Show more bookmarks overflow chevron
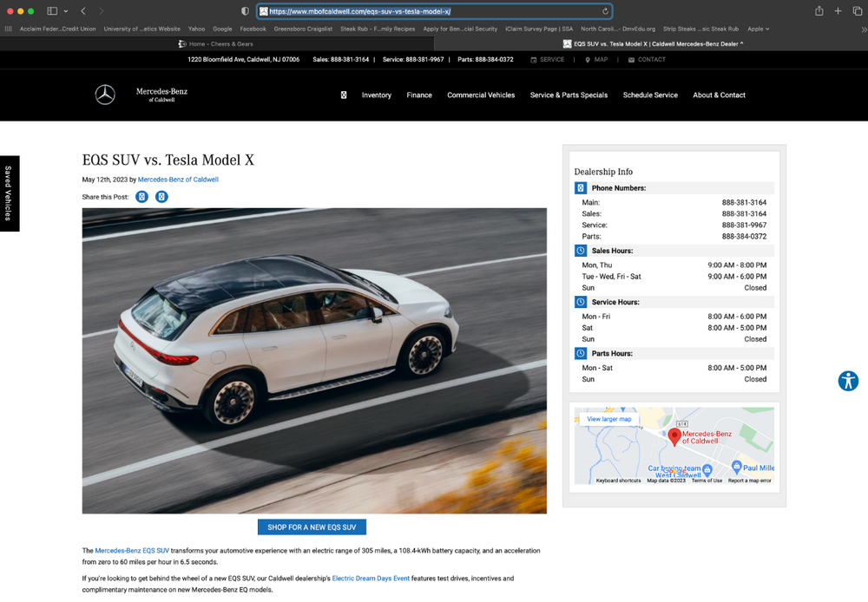 (863, 29)
